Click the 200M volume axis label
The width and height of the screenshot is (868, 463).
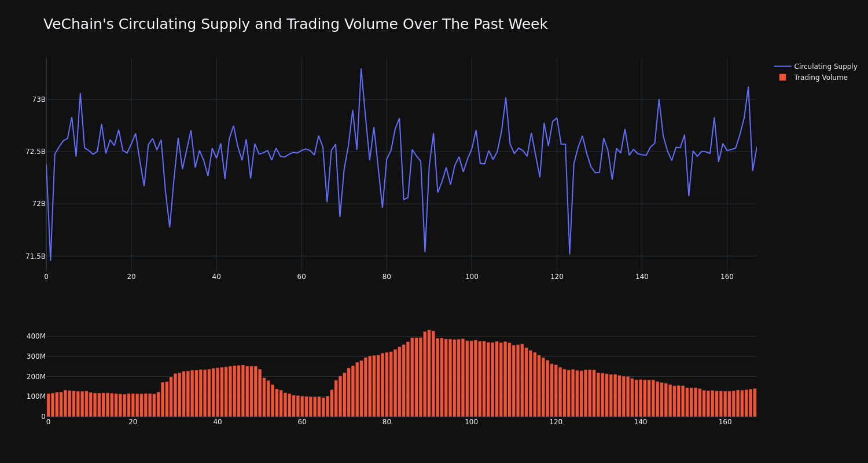tap(36, 377)
